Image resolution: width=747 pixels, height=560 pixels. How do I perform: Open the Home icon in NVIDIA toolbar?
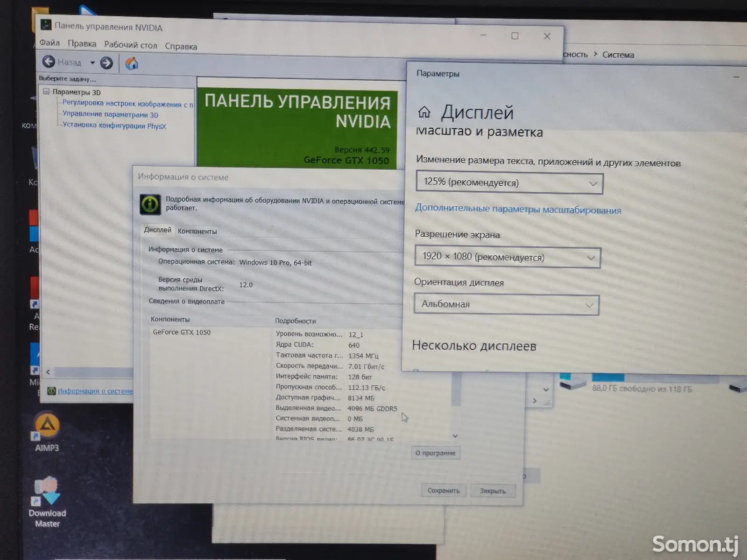[x=132, y=63]
